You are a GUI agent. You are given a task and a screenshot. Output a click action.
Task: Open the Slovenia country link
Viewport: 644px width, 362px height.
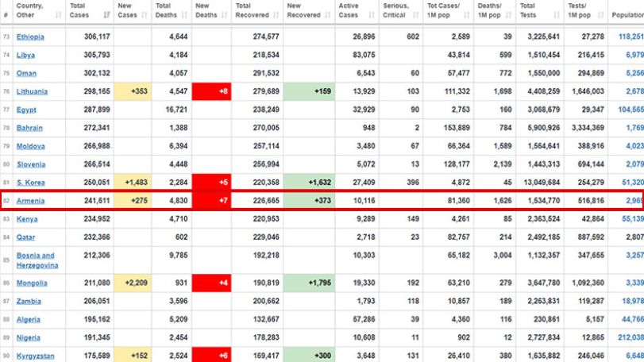pos(31,164)
